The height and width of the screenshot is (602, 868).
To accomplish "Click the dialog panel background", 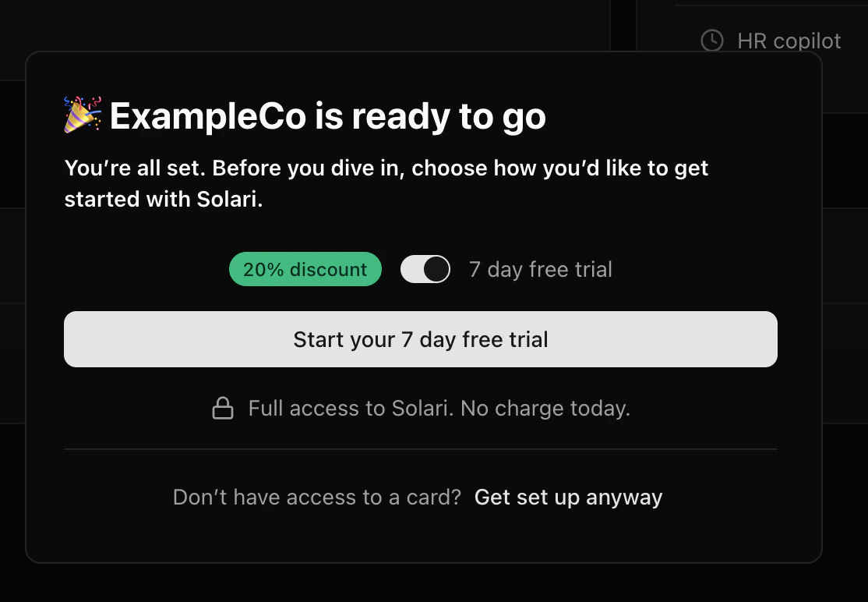I will pyautogui.click(x=421, y=538).
